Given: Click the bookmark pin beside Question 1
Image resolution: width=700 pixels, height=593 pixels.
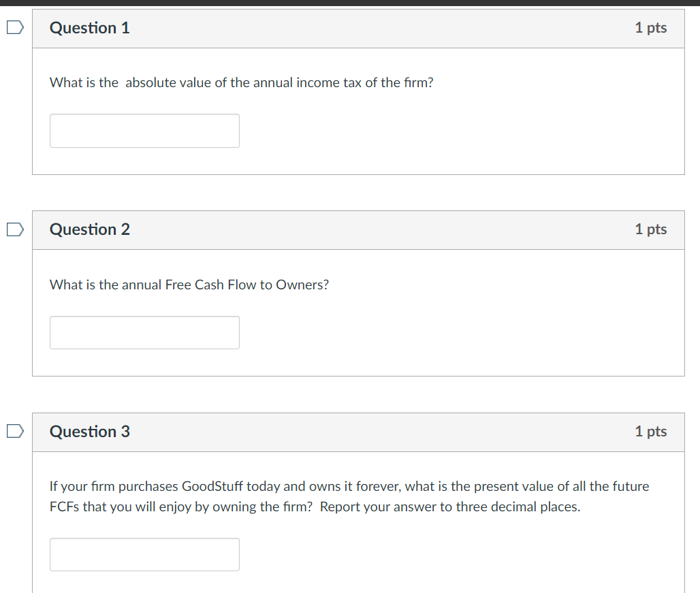Looking at the screenshot, I should coord(14,26).
